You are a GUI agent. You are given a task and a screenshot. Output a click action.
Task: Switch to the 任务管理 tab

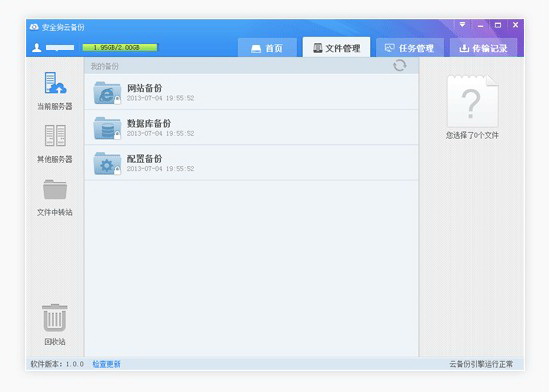pyautogui.click(x=410, y=48)
